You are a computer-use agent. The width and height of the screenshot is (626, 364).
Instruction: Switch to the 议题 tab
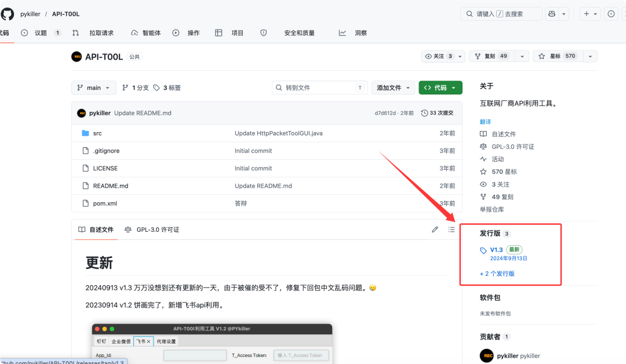tap(41, 33)
